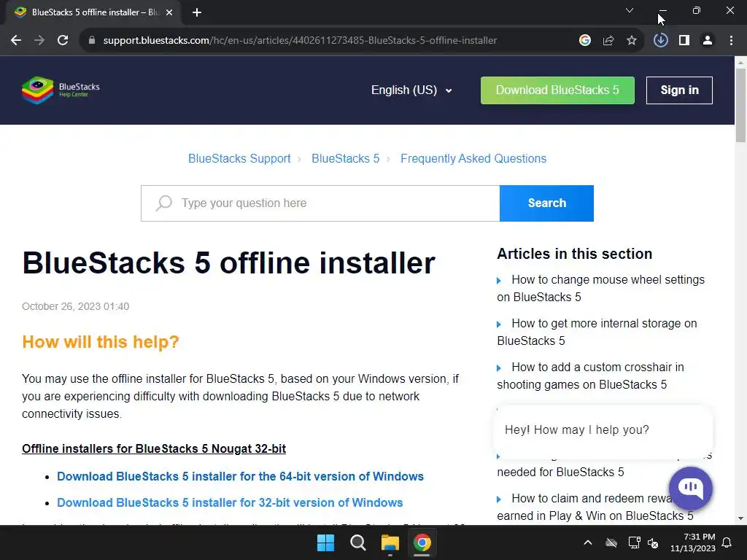
Task: Open article on more internal storage
Action: 597,332
